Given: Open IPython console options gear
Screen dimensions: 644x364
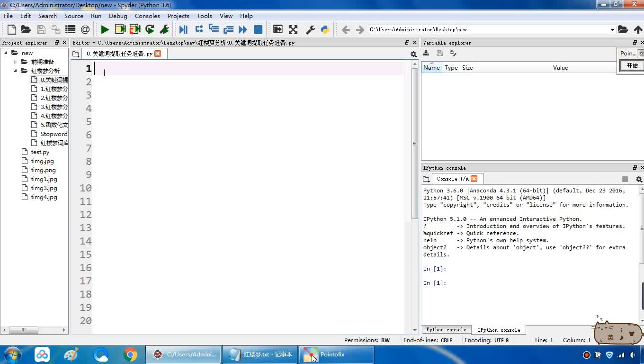Looking at the screenshot, I should coord(638,179).
